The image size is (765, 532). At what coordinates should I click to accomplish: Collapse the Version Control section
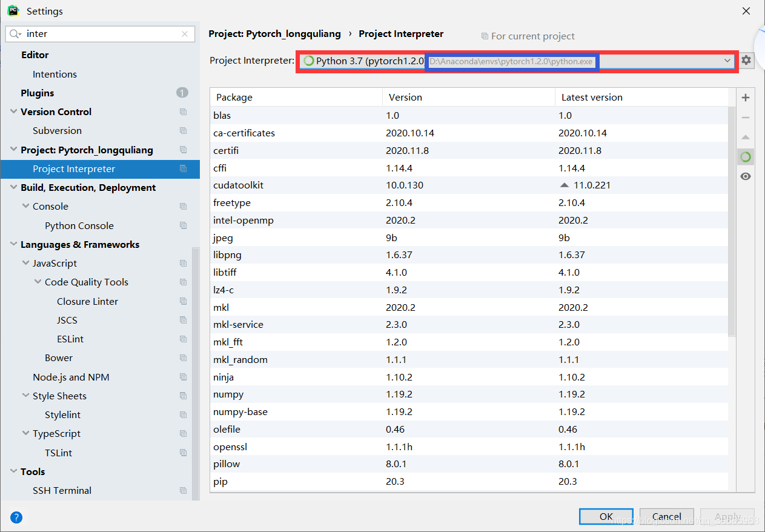pyautogui.click(x=13, y=112)
